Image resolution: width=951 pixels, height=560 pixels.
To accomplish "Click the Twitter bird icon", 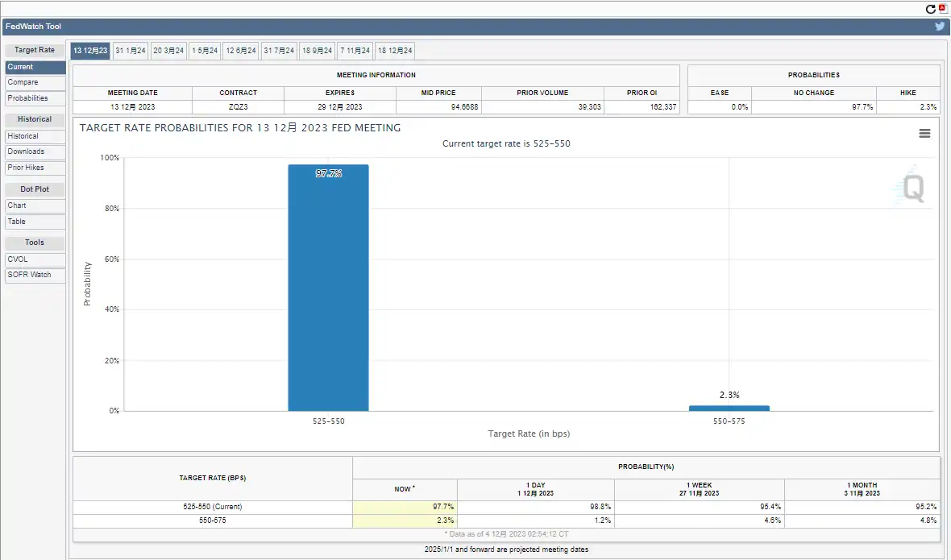I will (940, 27).
